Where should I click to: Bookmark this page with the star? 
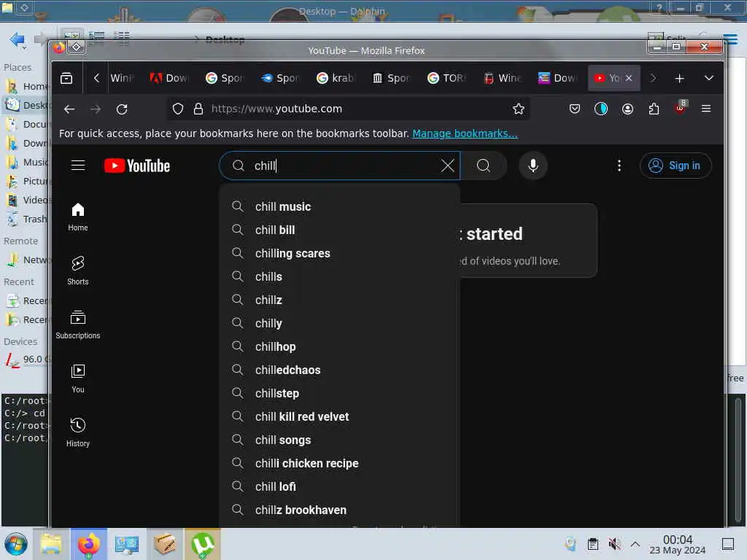coord(519,109)
